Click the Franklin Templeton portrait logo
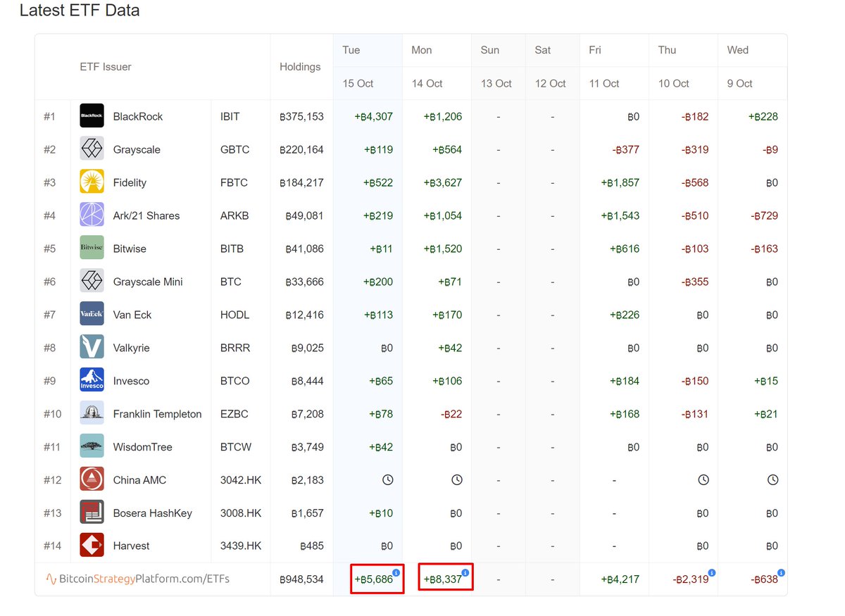 coord(92,414)
